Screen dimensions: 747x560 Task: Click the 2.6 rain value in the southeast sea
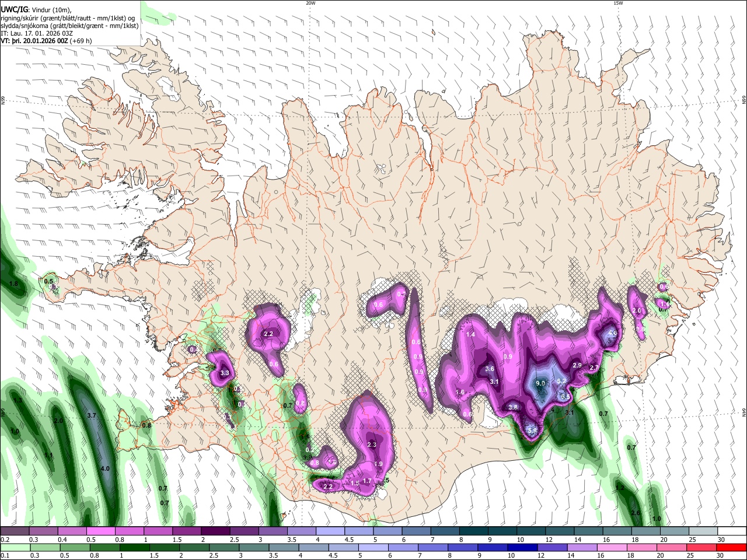click(x=636, y=513)
